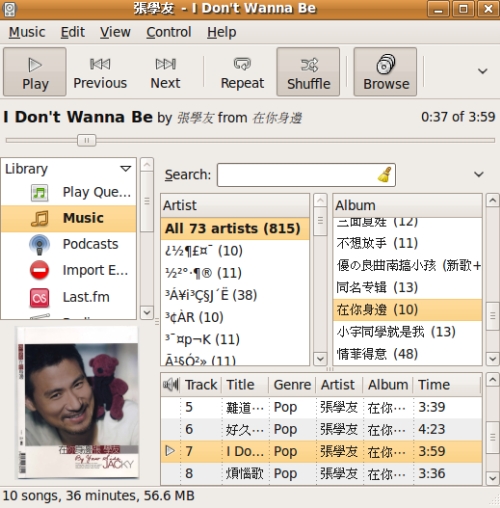Open Import Errors source icon
Image resolution: width=500 pixels, height=508 pixels.
coord(39,270)
